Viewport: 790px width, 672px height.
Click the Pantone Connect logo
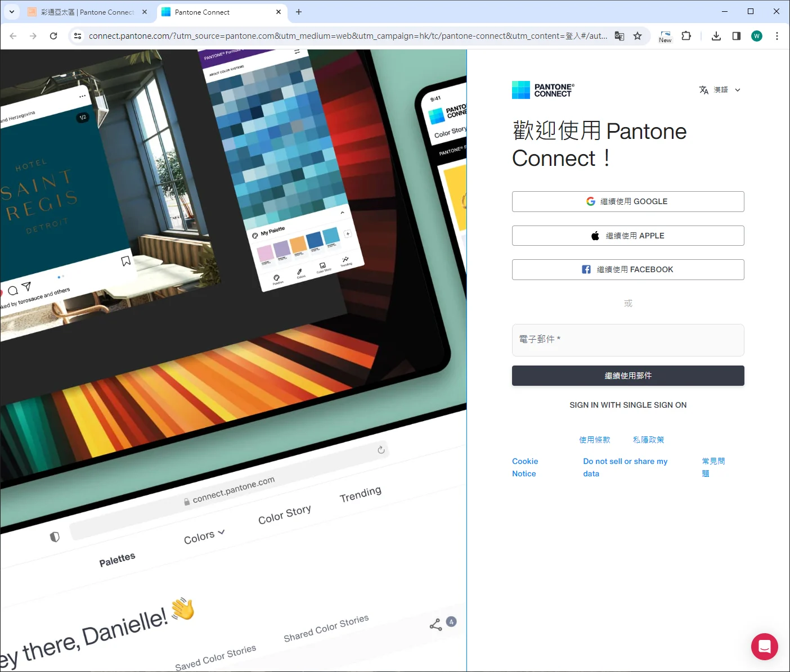[x=543, y=90]
